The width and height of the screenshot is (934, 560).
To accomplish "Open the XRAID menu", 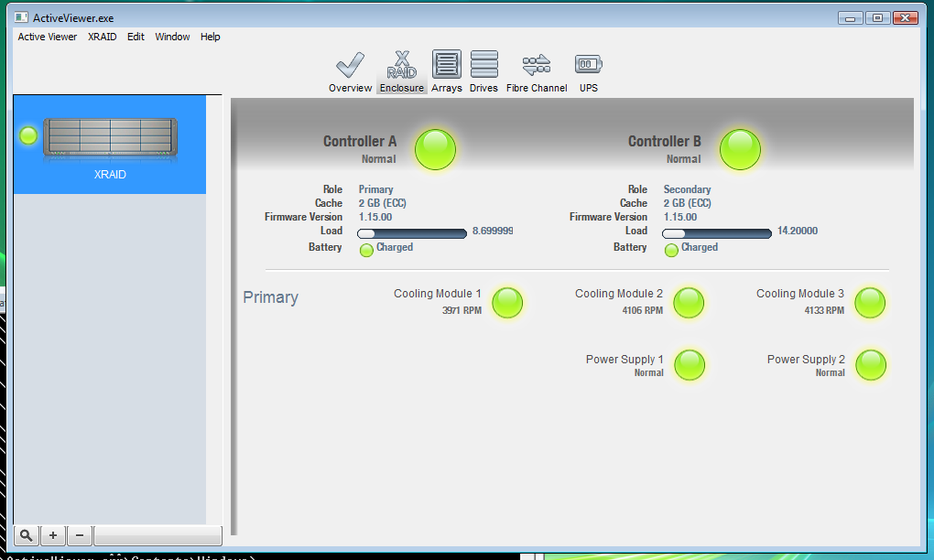I will 102,37.
